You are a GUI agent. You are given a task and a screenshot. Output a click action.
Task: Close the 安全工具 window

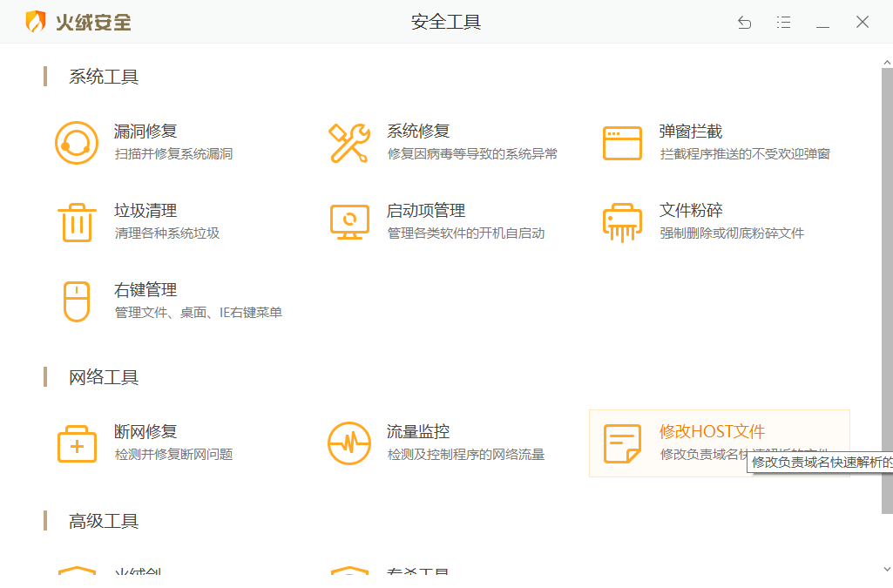click(863, 23)
